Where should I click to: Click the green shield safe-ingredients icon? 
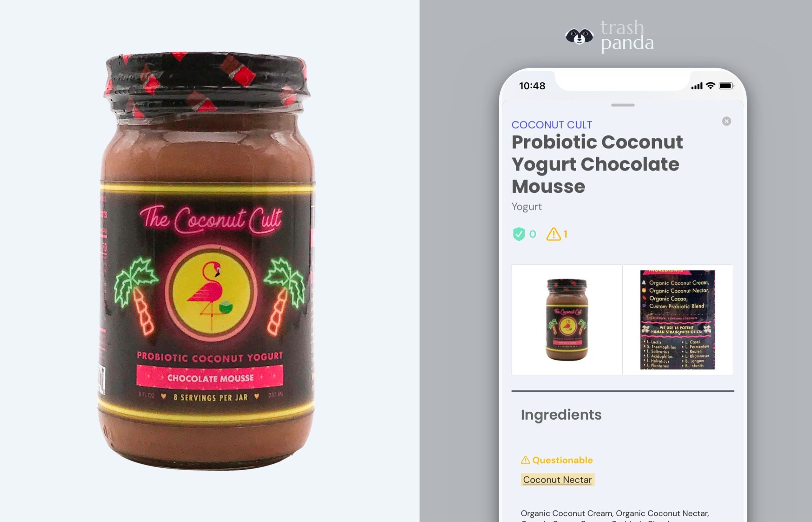tap(519, 234)
